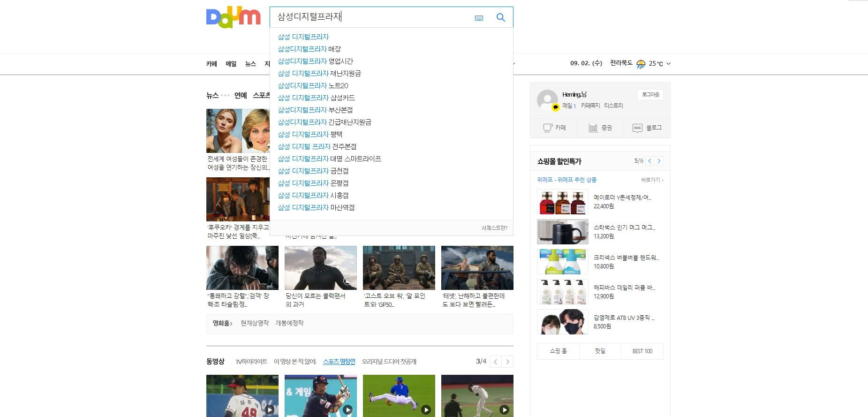The height and width of the screenshot is (417, 868).
Task: Open the '테넷' movie article thumbnail
Action: 477,268
